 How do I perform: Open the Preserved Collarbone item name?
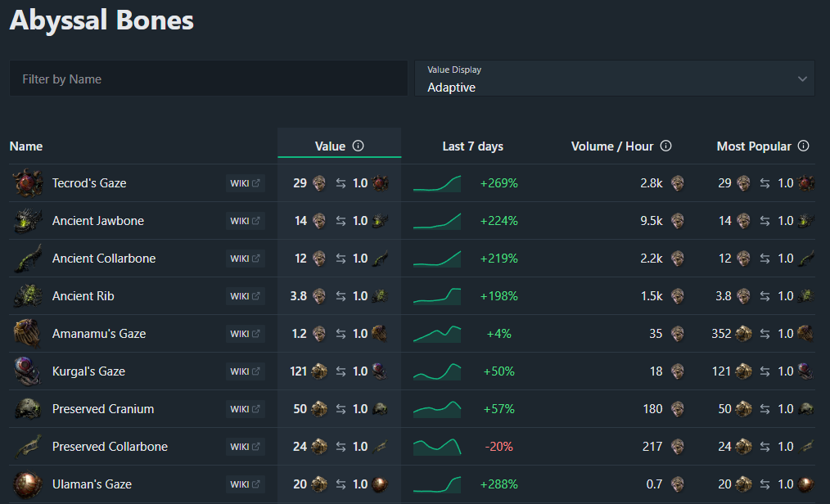[x=110, y=447]
